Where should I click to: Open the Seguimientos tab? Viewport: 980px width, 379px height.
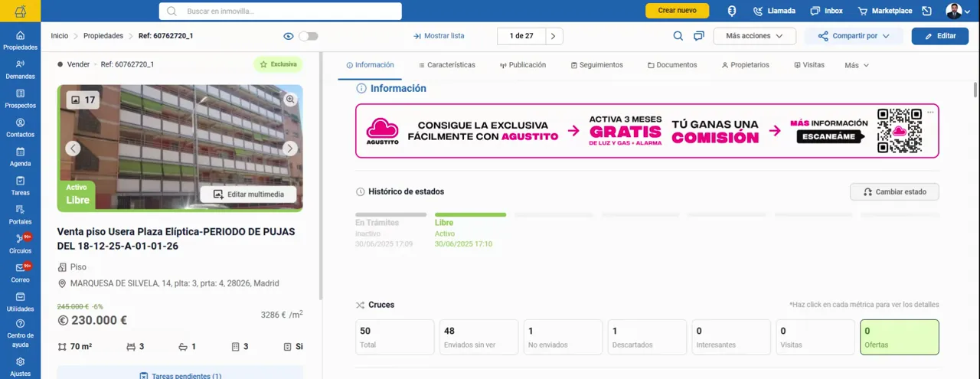point(596,65)
